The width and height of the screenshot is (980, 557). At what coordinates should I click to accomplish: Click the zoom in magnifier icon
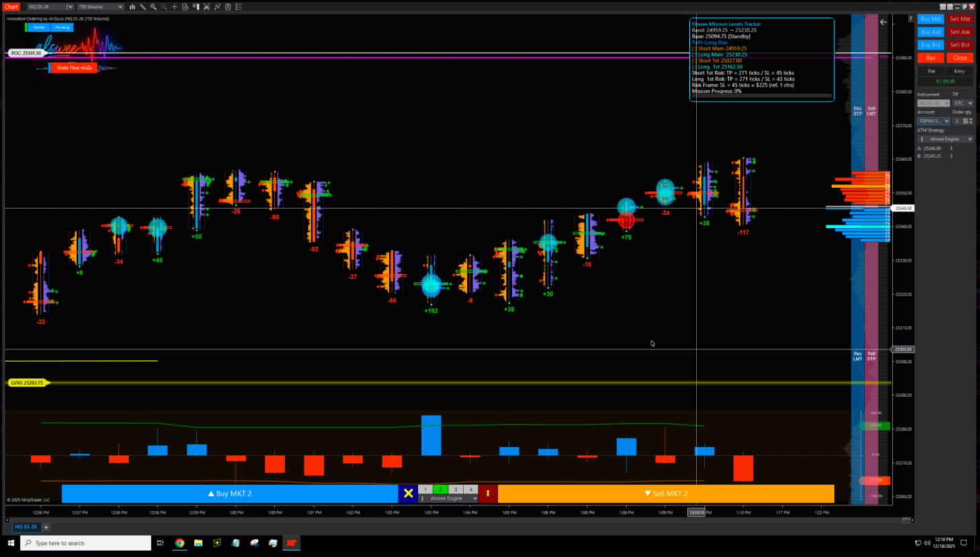point(154,7)
